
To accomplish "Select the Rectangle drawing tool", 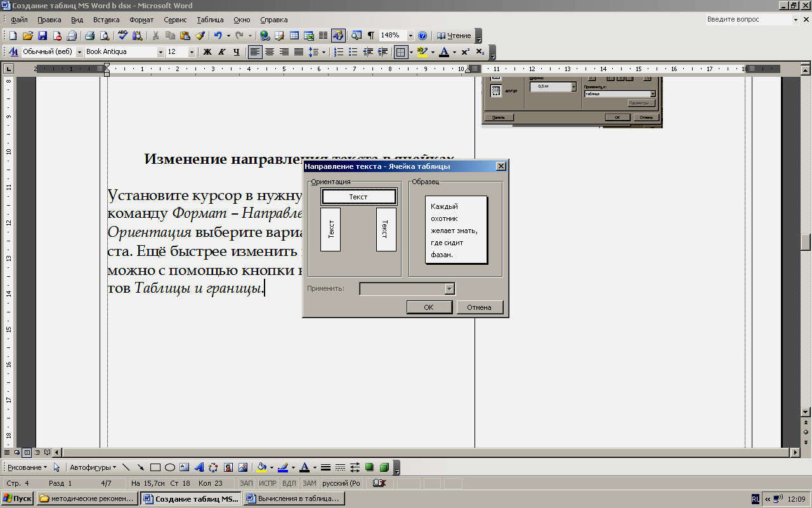I will pyautogui.click(x=155, y=467).
